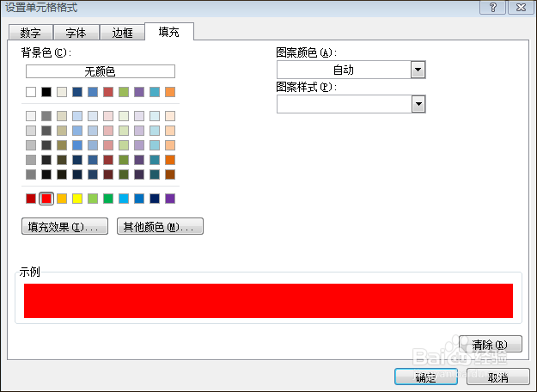Select the violet standard color swatch
Image resolution: width=537 pixels, height=392 pixels.
[170, 199]
